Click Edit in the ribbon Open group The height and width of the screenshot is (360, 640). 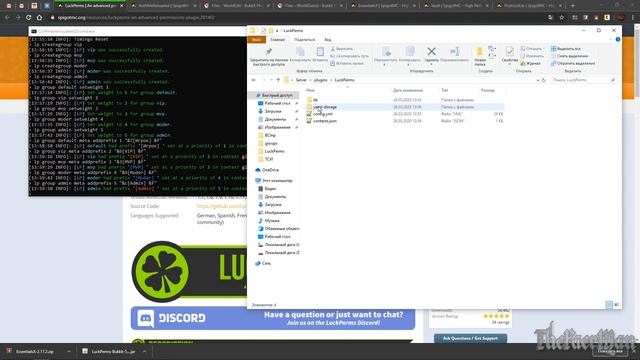pos(532,56)
